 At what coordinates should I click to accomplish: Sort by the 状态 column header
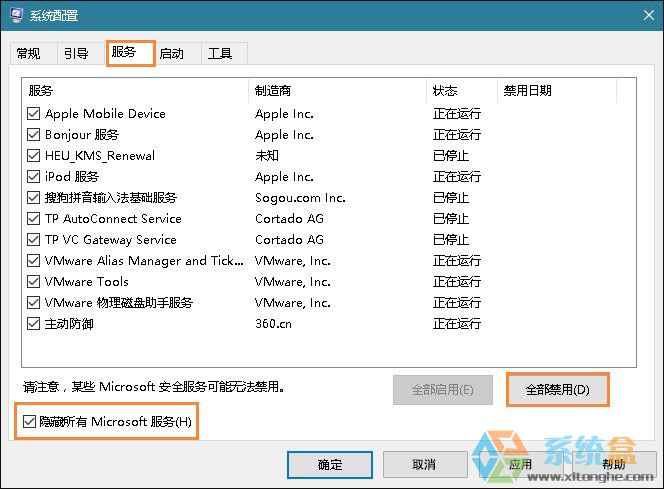pos(462,91)
